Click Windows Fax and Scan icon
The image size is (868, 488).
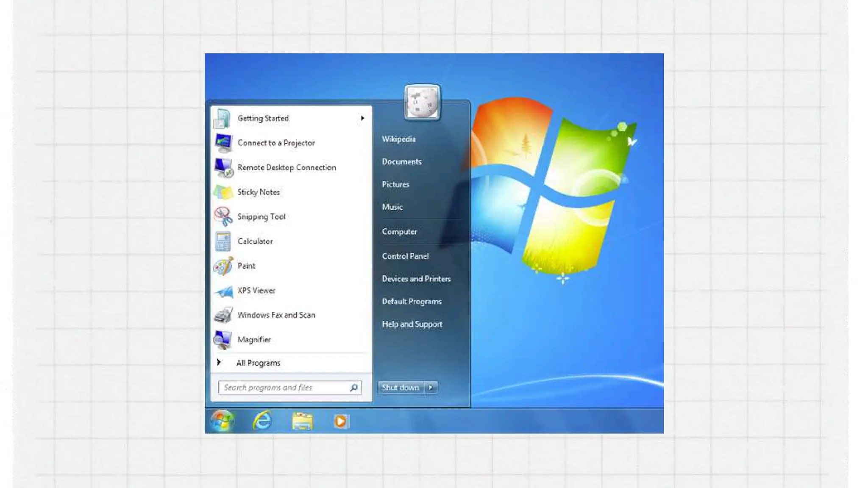223,315
